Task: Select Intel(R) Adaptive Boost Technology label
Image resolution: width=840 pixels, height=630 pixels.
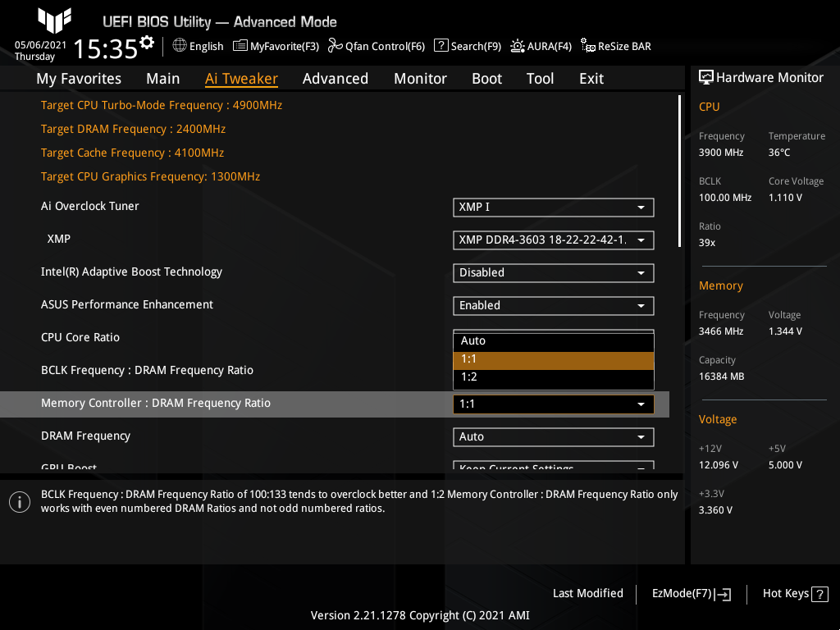Action: tap(131, 272)
